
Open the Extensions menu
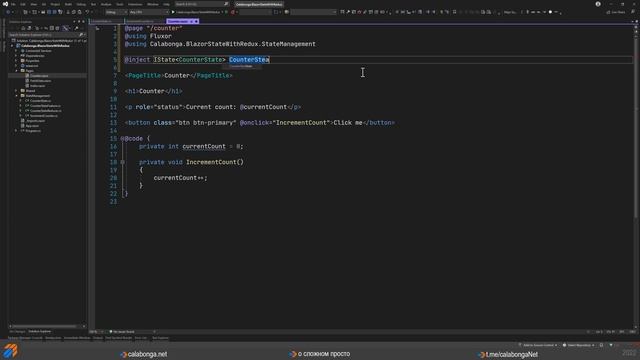135,4
